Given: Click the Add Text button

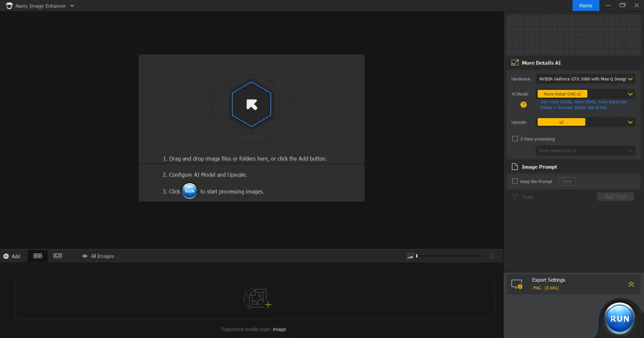Looking at the screenshot, I should click(615, 197).
